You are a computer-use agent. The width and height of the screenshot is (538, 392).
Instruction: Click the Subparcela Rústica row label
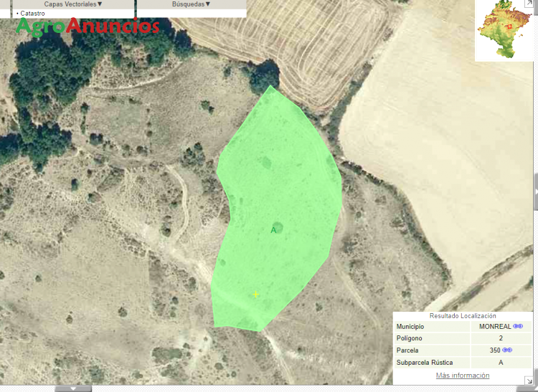425,363
